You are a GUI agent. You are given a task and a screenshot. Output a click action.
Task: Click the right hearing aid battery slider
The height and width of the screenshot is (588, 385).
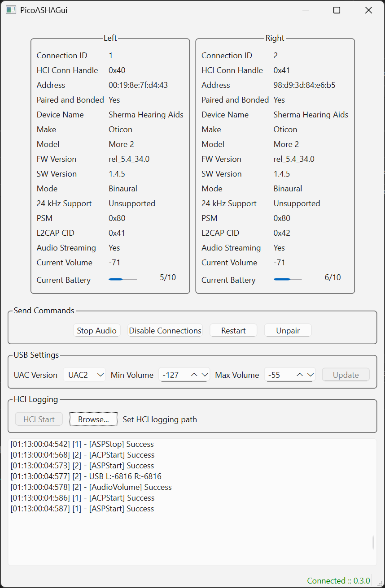(287, 279)
